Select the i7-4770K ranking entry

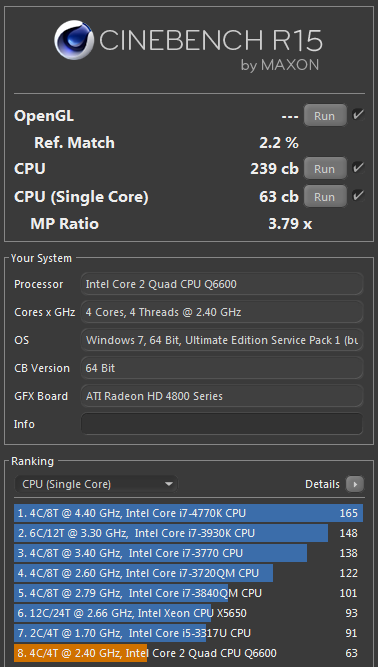[188, 513]
